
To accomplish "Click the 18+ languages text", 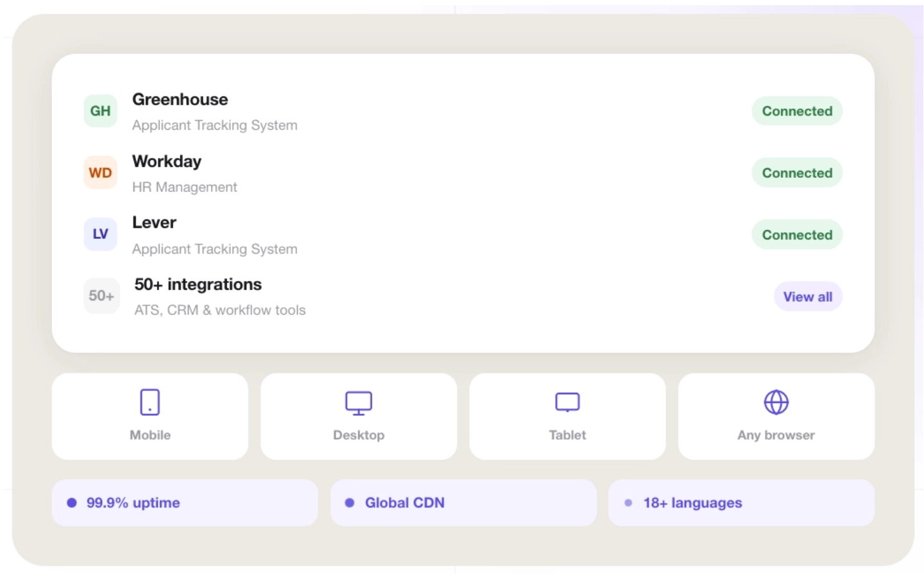I will [x=693, y=503].
